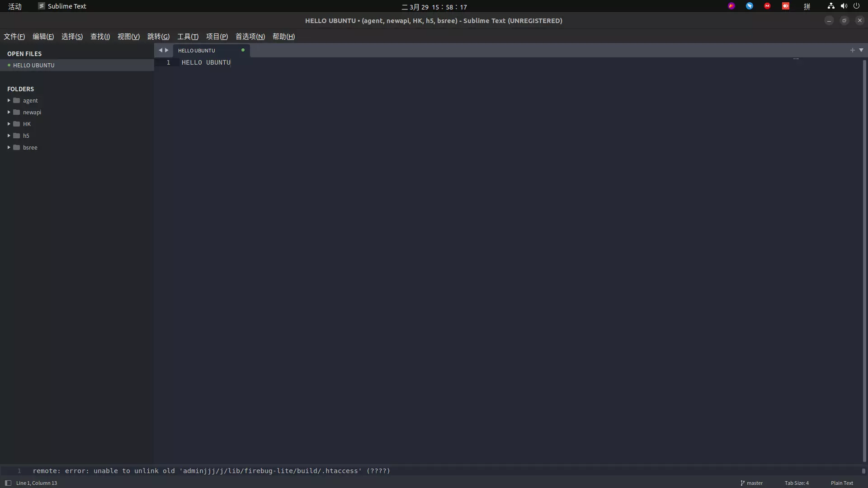Viewport: 868px width, 488px height.
Task: Open Sublime Text app menu in top bar
Action: 62,6
